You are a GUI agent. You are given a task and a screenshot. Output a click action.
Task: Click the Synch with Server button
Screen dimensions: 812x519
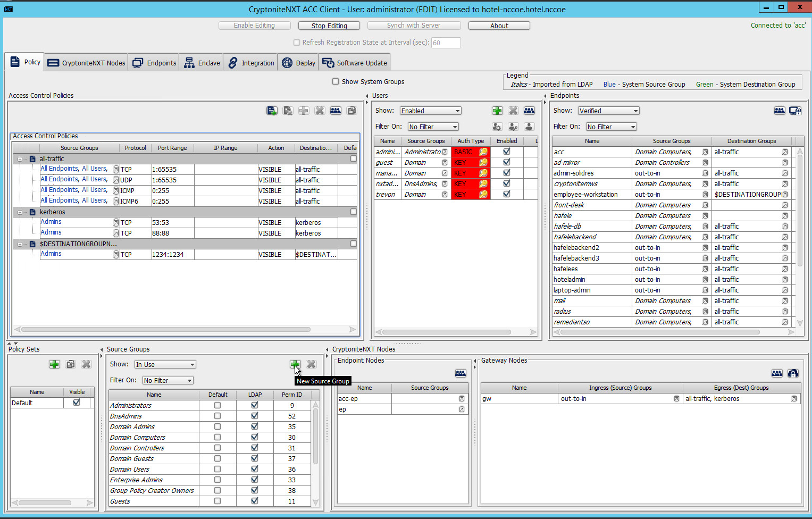click(414, 26)
